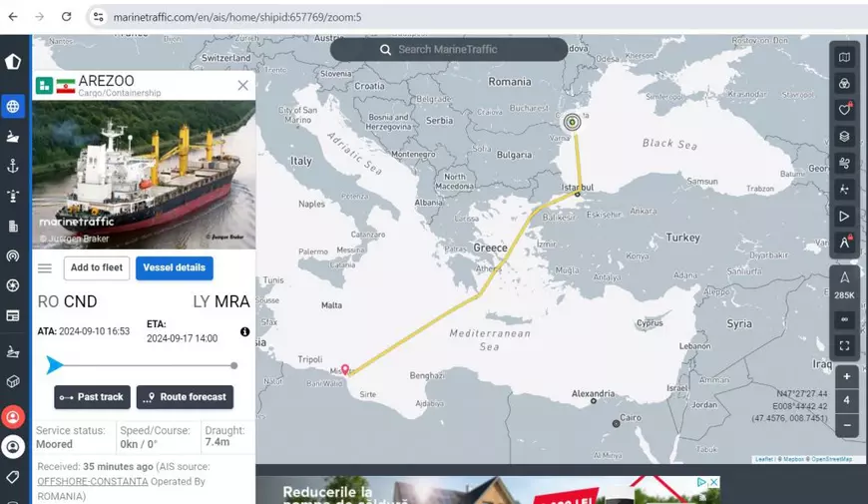Open Vessel details
This screenshot has height=504, width=868.
pos(175,267)
